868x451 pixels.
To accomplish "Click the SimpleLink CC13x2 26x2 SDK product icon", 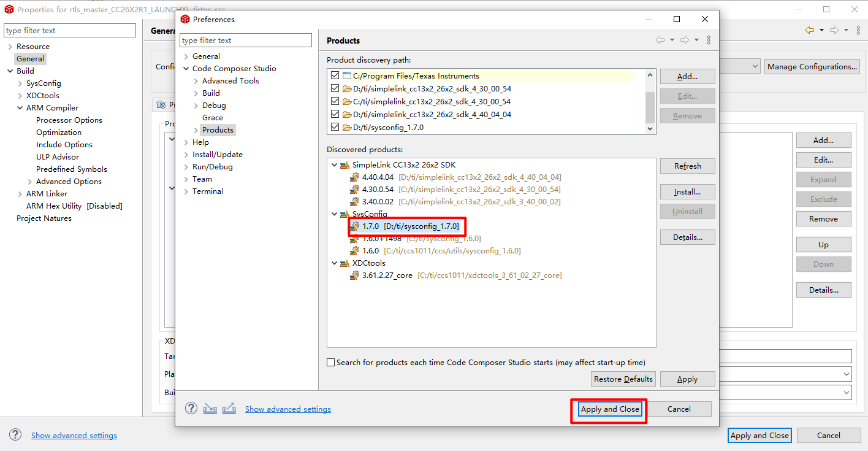I will pos(345,165).
